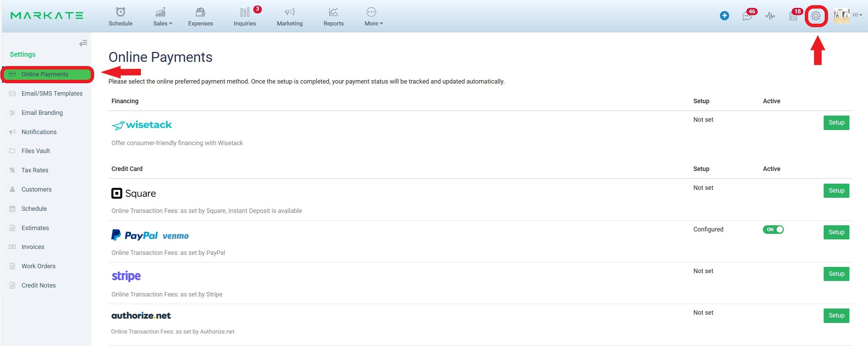The image size is (868, 346).
Task: Click the PayPal logo
Action: 134,235
